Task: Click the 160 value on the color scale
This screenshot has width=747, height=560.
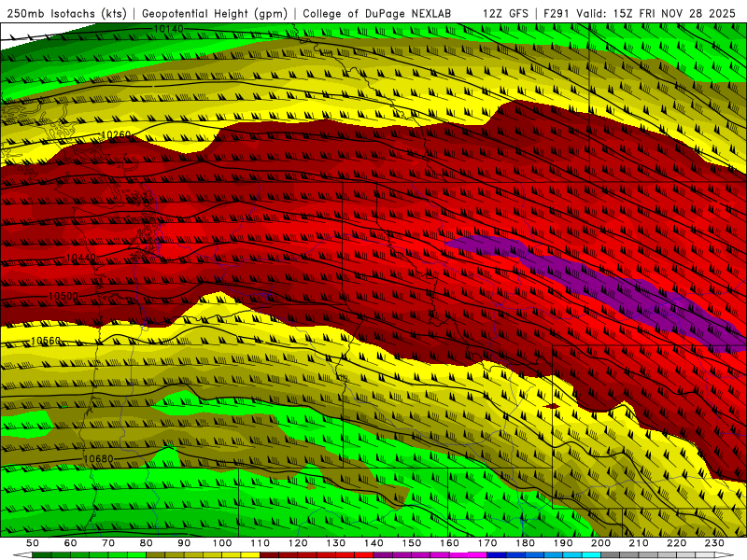Action: 449,543
